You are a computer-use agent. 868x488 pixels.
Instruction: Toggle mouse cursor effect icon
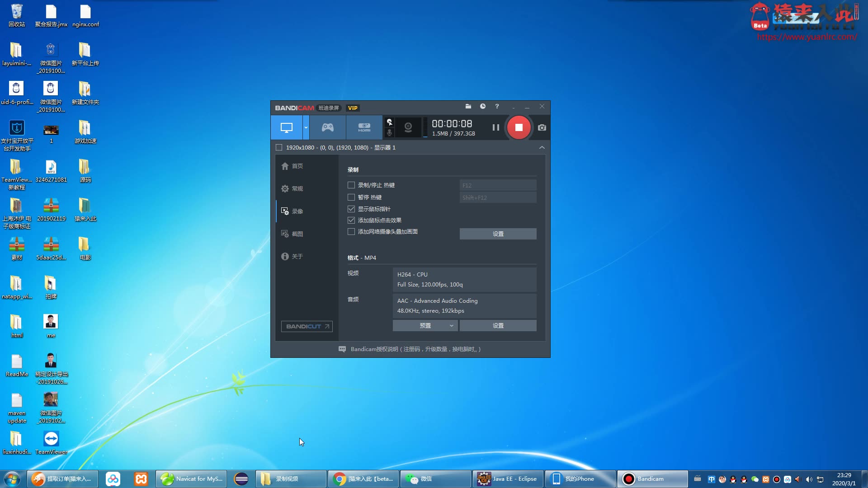tap(389, 122)
